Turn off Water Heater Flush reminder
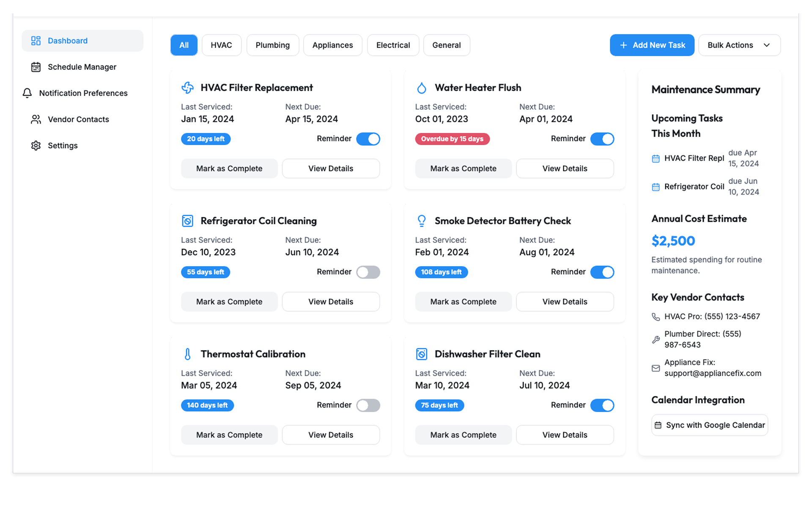This screenshot has width=812, height=528. pyautogui.click(x=602, y=139)
